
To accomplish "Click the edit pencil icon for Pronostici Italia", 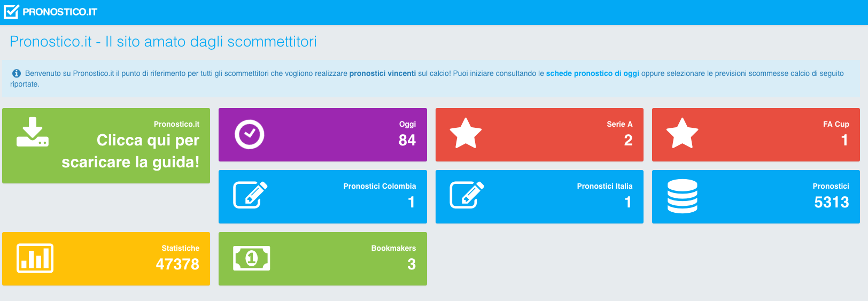I will (467, 195).
